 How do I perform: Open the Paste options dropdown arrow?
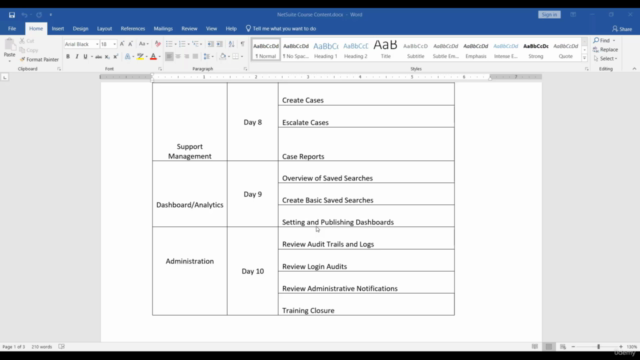[9, 61]
